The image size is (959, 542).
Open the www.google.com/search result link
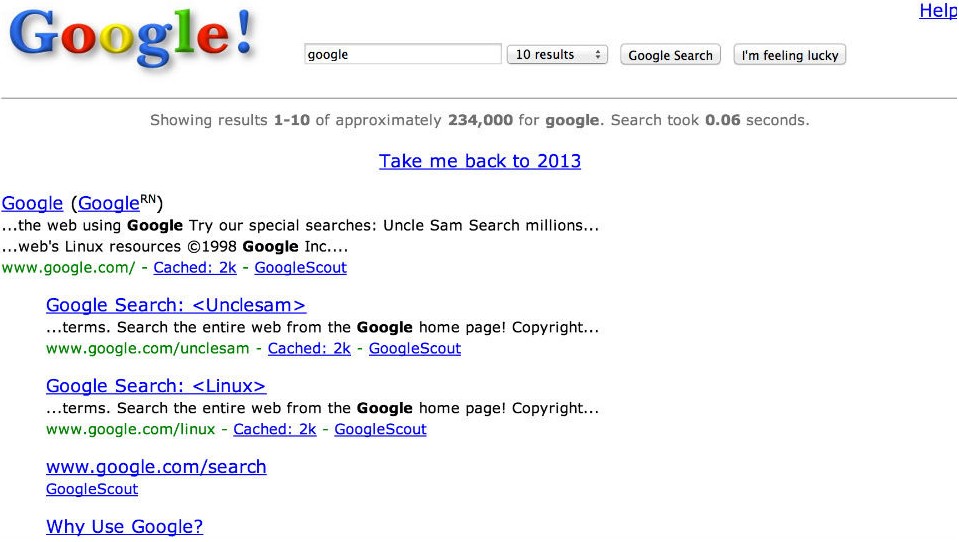pyautogui.click(x=156, y=467)
